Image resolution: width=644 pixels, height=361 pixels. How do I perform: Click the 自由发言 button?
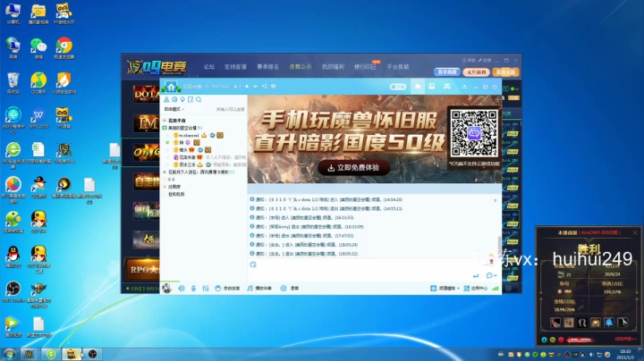point(227,289)
